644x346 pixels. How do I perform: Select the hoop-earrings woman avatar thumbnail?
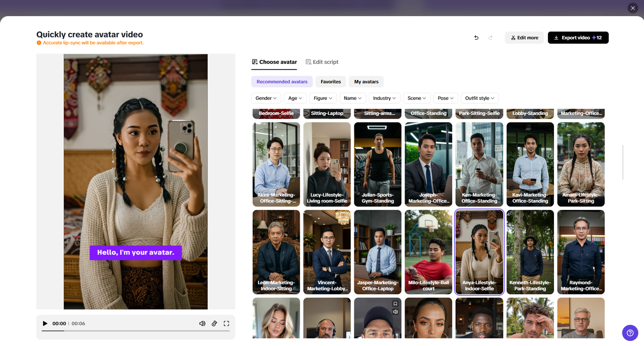coord(429,318)
